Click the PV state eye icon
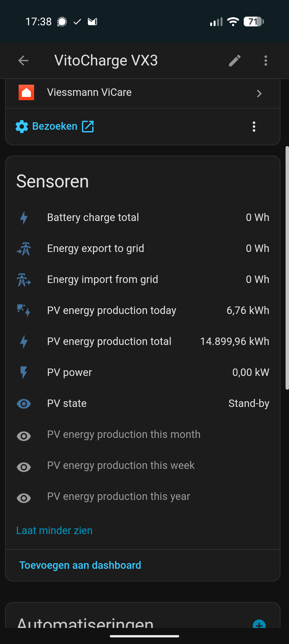289x644 pixels. [x=24, y=404]
